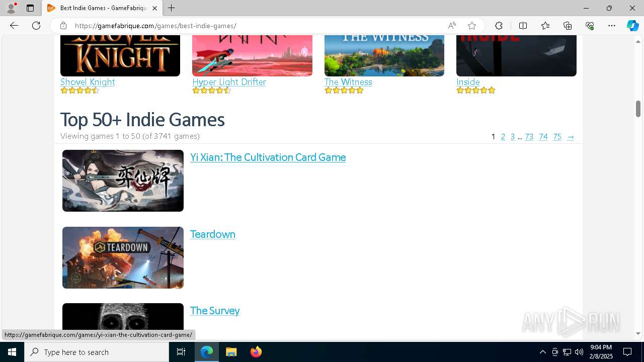The image size is (644, 362).
Task: Open notifications center icon
Action: pyautogui.click(x=627, y=352)
